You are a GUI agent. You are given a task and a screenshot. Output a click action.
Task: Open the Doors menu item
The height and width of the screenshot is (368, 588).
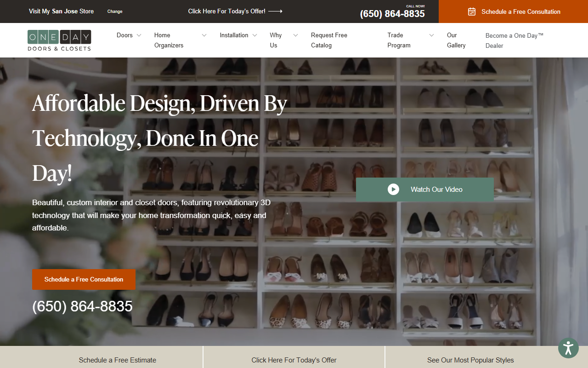click(x=124, y=35)
